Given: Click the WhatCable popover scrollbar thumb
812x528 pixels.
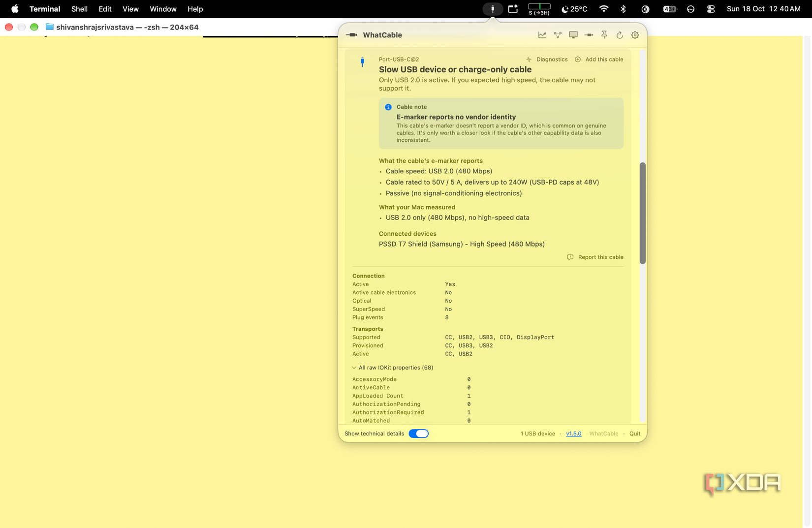Looking at the screenshot, I should point(642,213).
